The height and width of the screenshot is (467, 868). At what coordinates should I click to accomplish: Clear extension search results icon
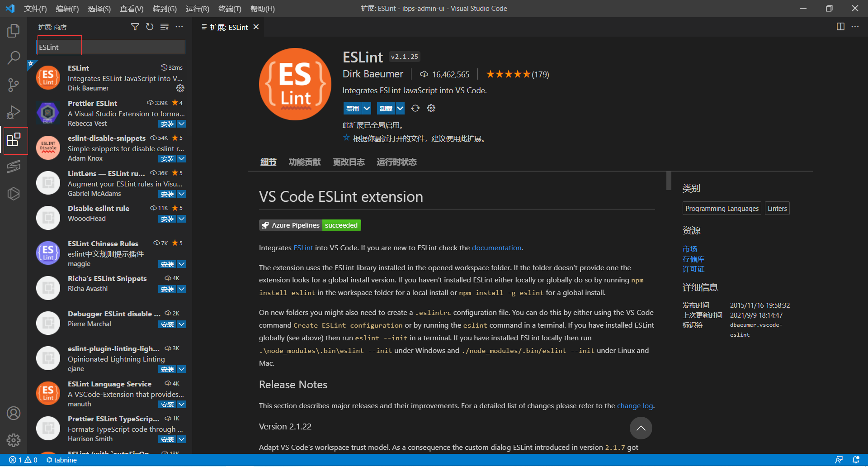tap(165, 27)
